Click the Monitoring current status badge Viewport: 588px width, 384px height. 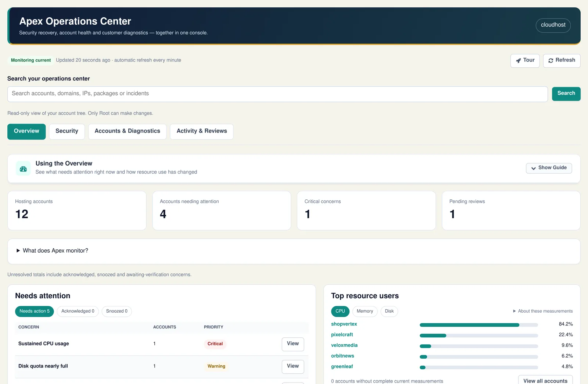(31, 60)
